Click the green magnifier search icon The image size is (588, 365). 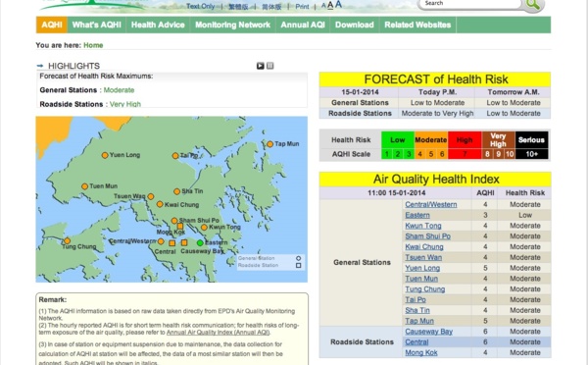tap(533, 5)
